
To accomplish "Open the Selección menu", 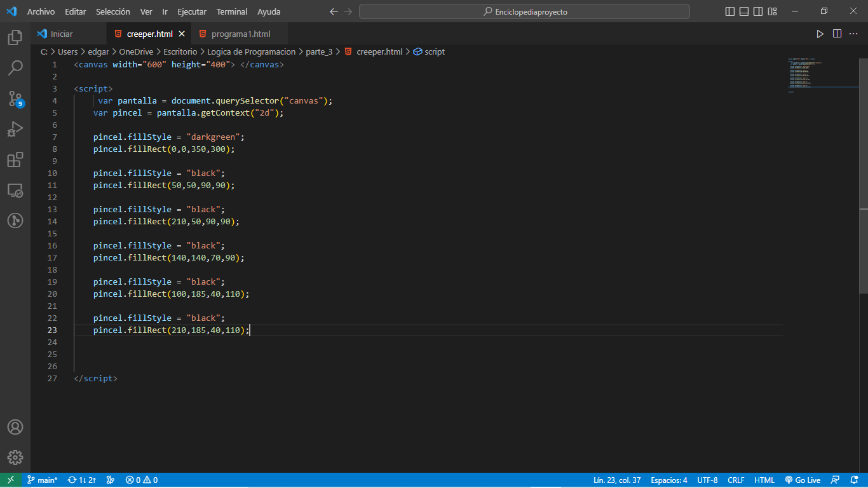I will 113,11.
